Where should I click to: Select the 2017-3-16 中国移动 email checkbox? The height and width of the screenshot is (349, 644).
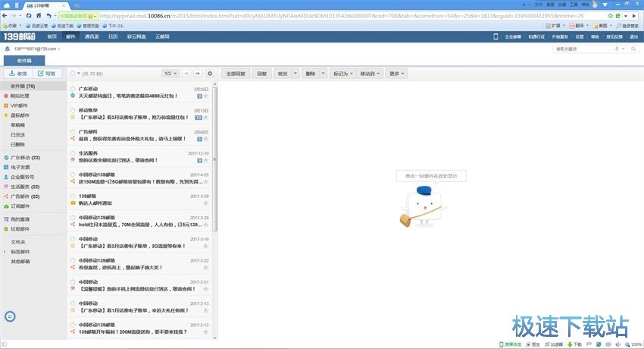(73, 239)
